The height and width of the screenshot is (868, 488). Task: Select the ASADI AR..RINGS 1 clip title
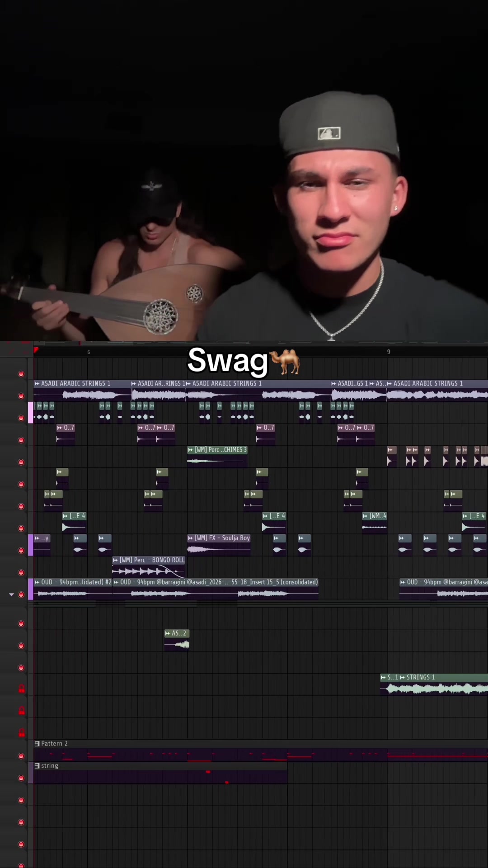tap(161, 383)
